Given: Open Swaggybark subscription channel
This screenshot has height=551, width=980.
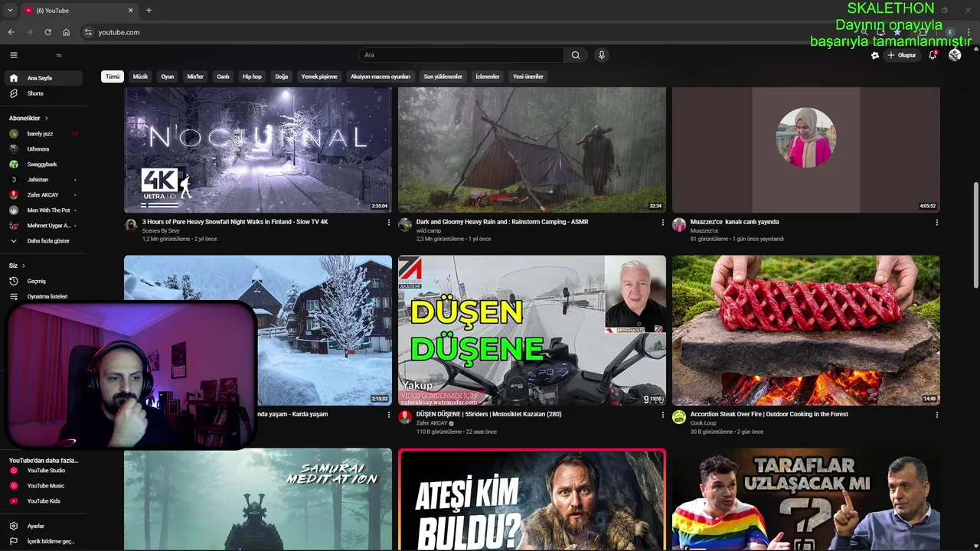Looking at the screenshot, I should tap(44, 165).
